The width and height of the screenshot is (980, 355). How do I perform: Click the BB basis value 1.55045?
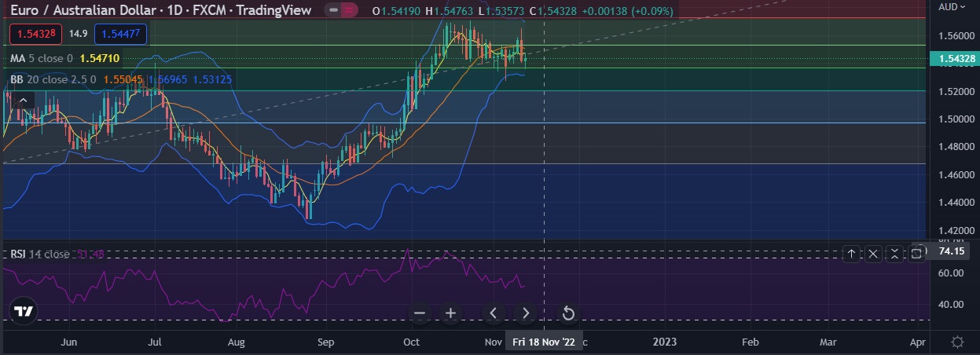tap(123, 79)
